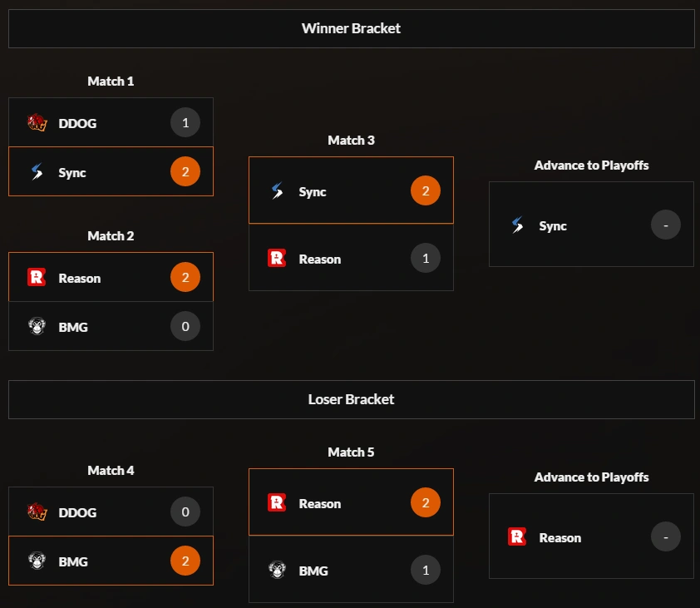Click the Match 2 heading label
Image resolution: width=700 pixels, height=608 pixels.
coord(111,236)
